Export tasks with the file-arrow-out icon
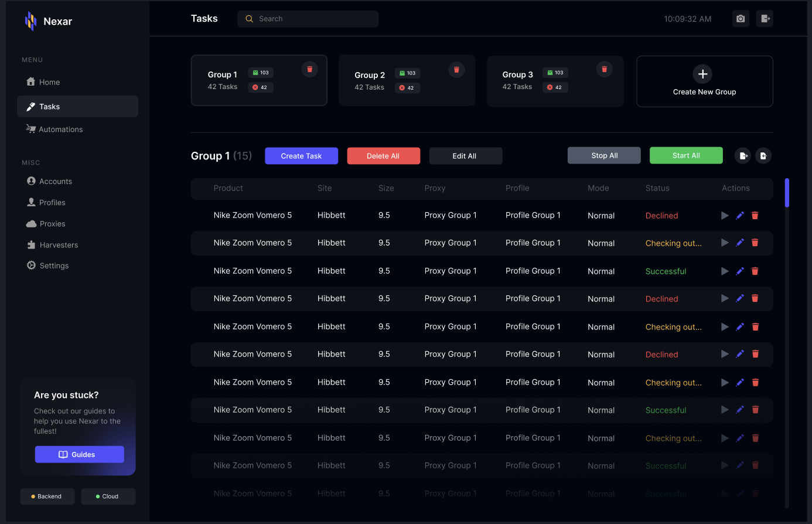 pyautogui.click(x=743, y=156)
